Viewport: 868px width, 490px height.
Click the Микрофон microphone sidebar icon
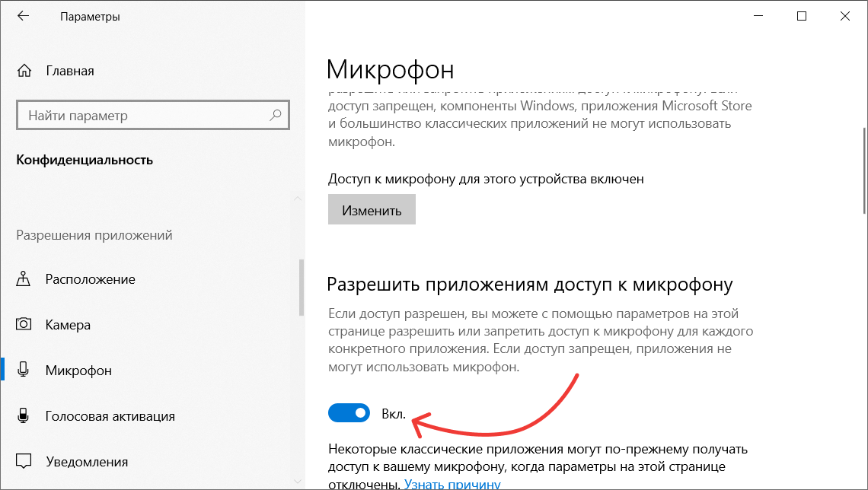point(24,371)
